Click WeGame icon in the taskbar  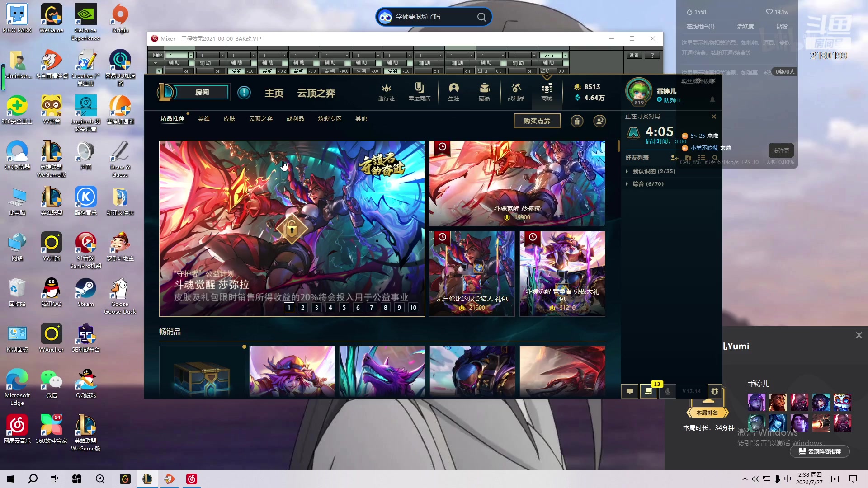[x=125, y=479]
